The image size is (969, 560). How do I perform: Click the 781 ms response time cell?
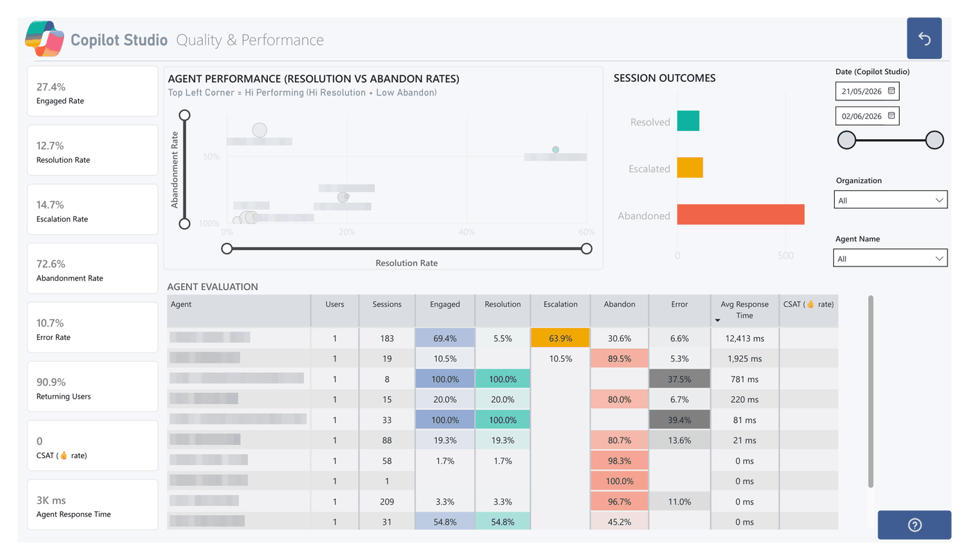[x=745, y=379]
